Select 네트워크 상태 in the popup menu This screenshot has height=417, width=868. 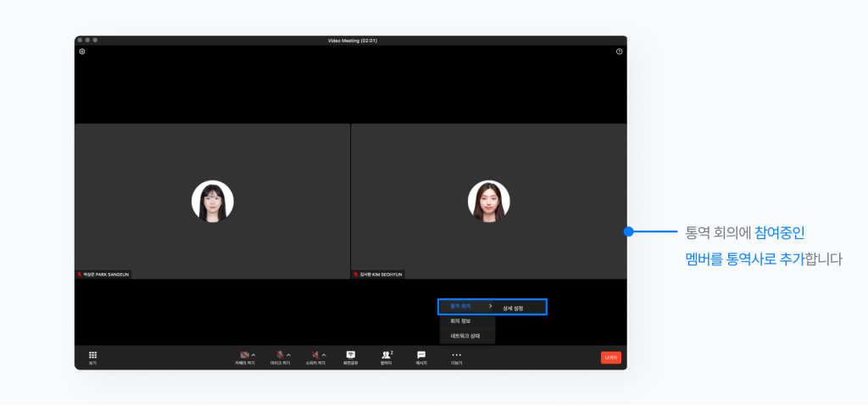click(x=465, y=336)
